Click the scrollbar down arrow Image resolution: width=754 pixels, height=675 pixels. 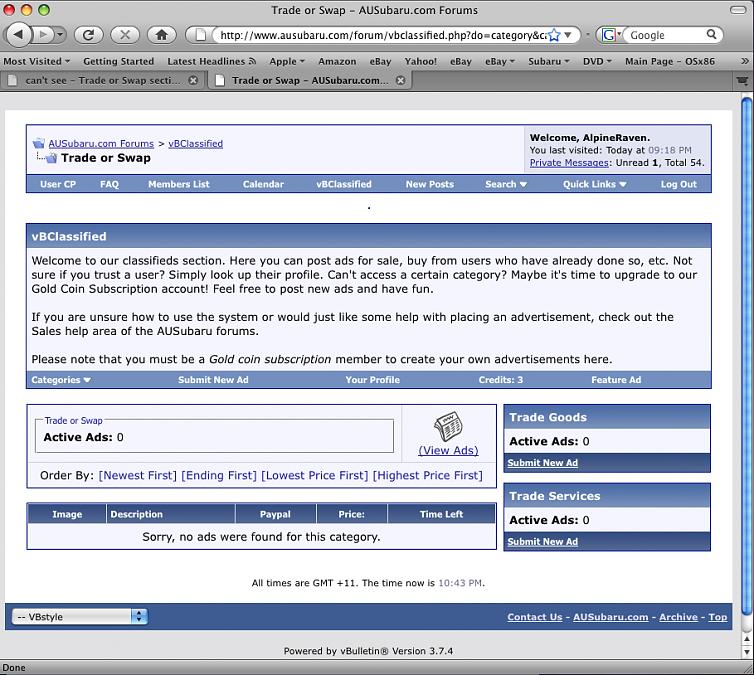pos(746,652)
